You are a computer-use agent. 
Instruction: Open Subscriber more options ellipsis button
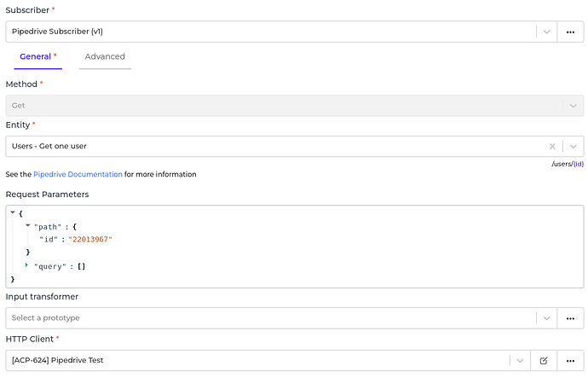(570, 32)
